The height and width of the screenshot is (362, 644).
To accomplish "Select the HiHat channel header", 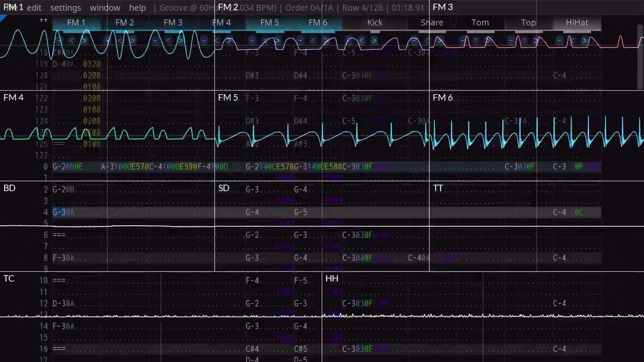I will click(577, 23).
